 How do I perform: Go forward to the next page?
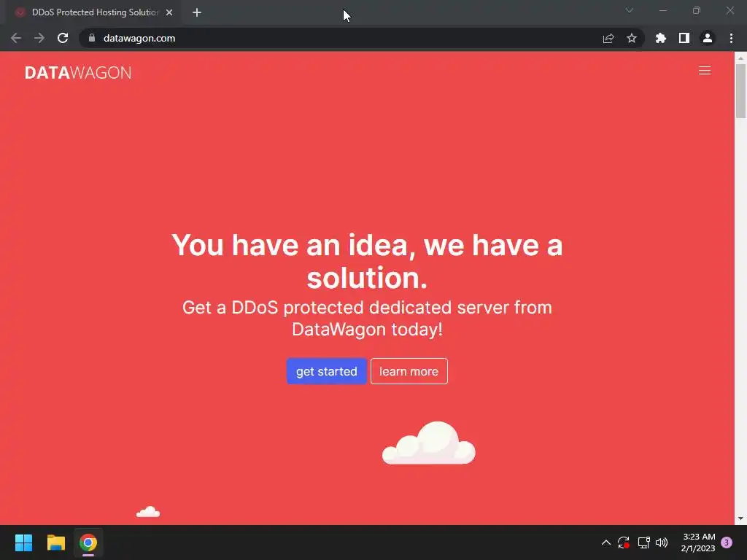click(39, 38)
